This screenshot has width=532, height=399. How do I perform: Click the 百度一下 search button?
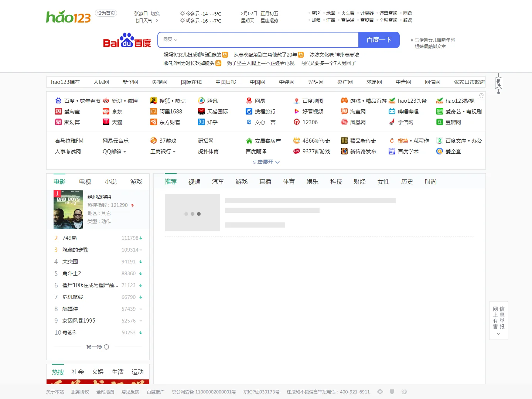(x=379, y=40)
